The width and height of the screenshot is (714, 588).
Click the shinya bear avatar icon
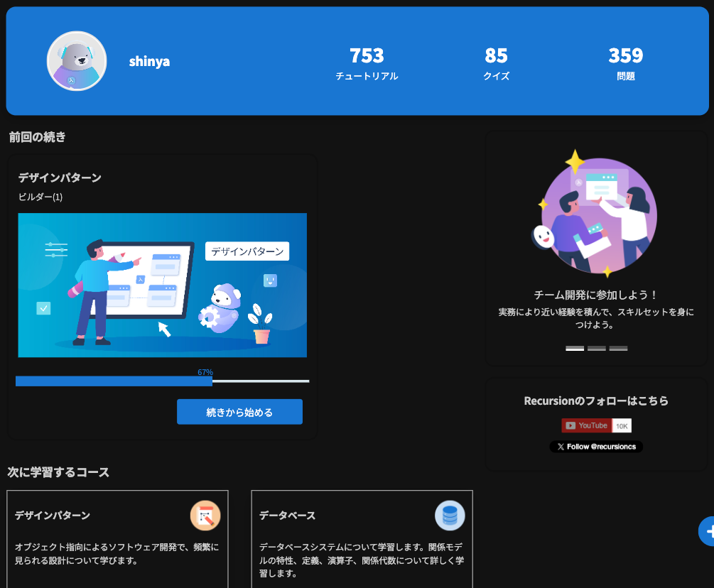[x=77, y=61]
